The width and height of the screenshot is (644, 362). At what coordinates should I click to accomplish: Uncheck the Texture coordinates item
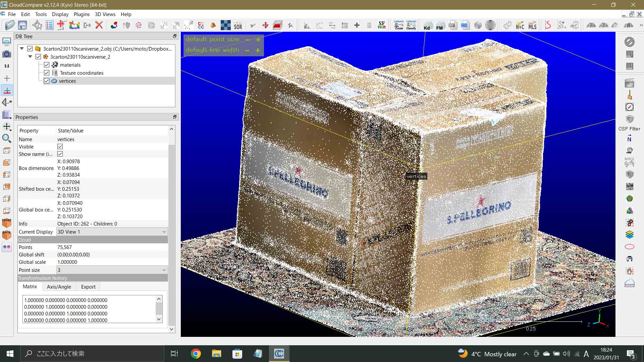[x=47, y=73]
